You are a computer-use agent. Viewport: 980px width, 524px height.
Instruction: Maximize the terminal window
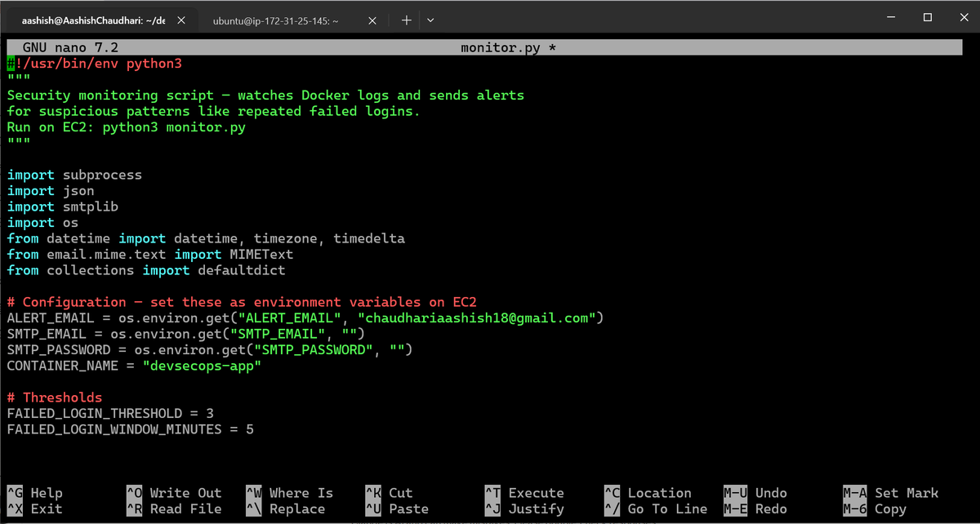click(x=928, y=17)
